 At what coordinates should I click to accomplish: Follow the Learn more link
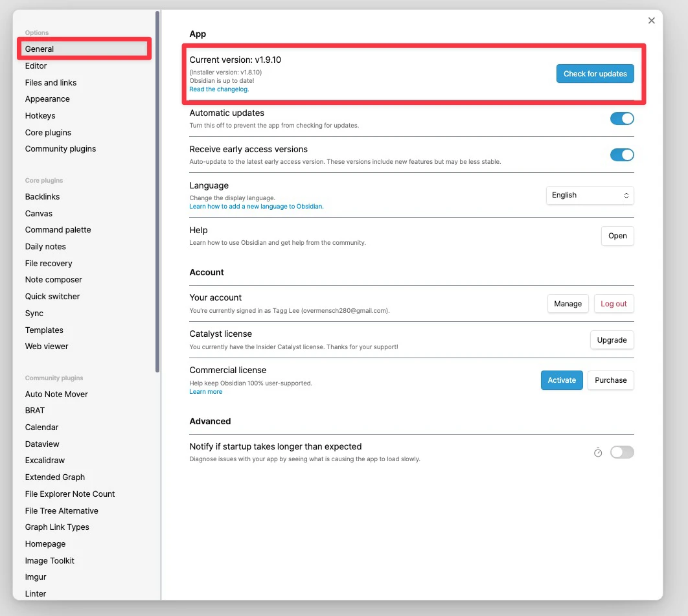point(206,392)
